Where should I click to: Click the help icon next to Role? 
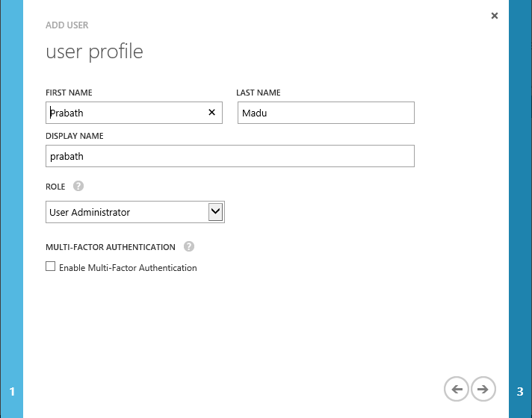pyautogui.click(x=78, y=187)
